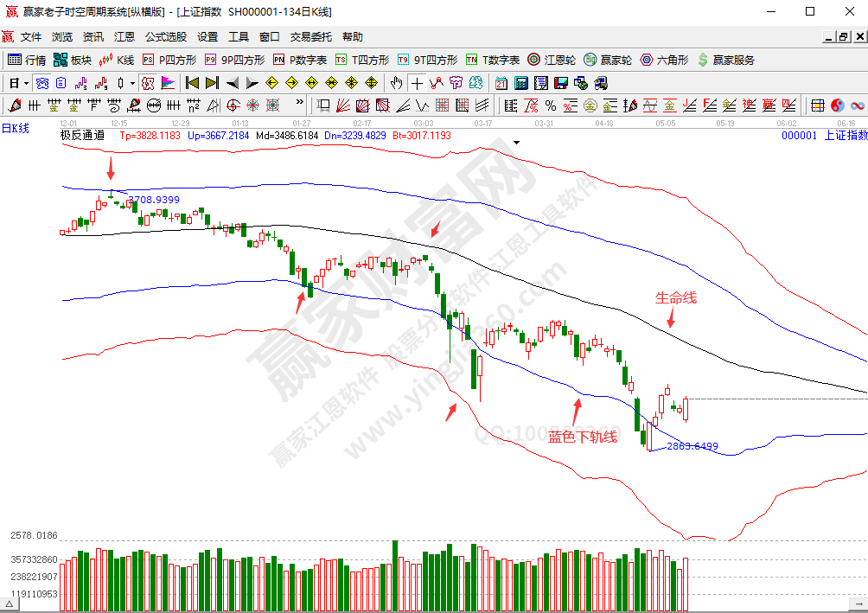Click the black triangle marker below dates
The height and width of the screenshot is (613, 868).
pos(517,141)
